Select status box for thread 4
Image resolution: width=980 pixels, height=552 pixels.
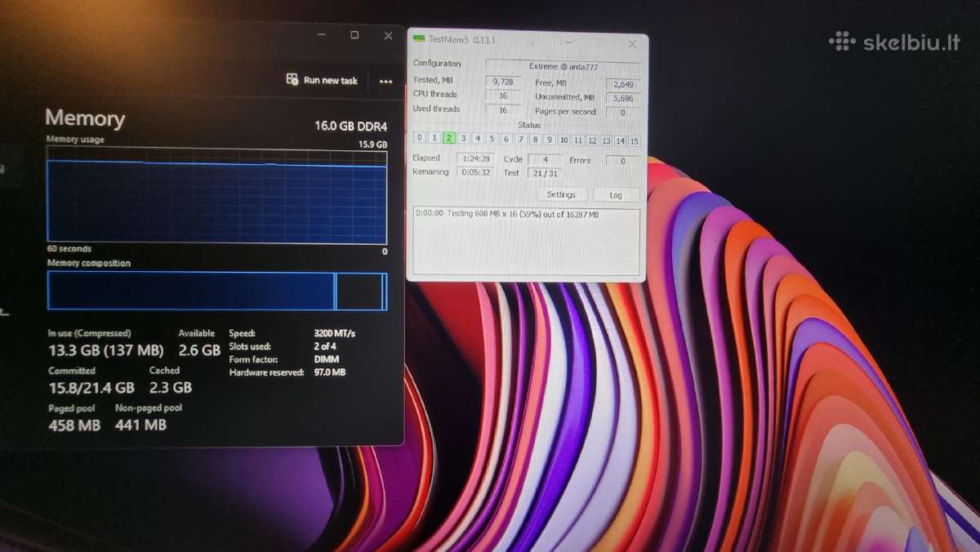tap(478, 139)
